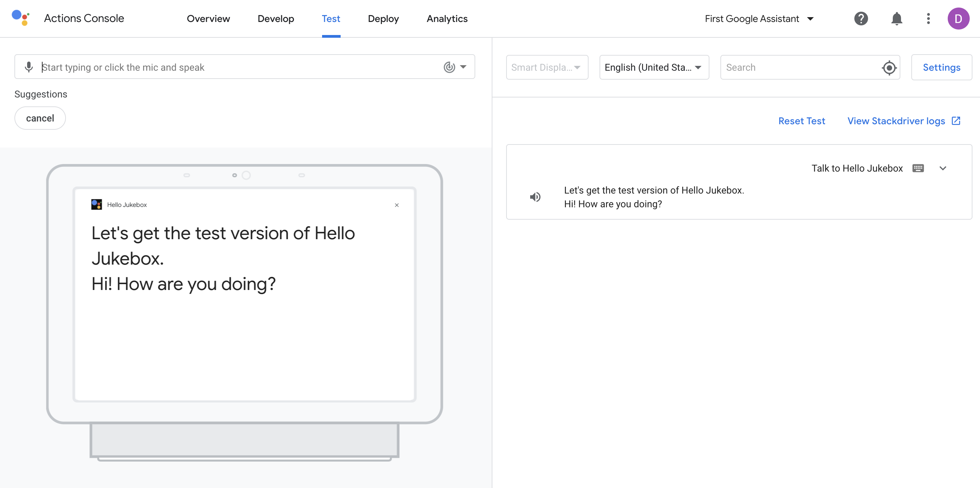
Task: Click the Actions Console title
Action: 84,18
